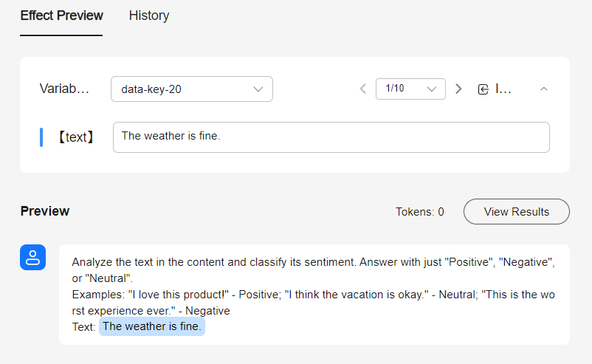592x364 pixels.
Task: Click the blue marker bar beside 【text】
Action: (41, 137)
